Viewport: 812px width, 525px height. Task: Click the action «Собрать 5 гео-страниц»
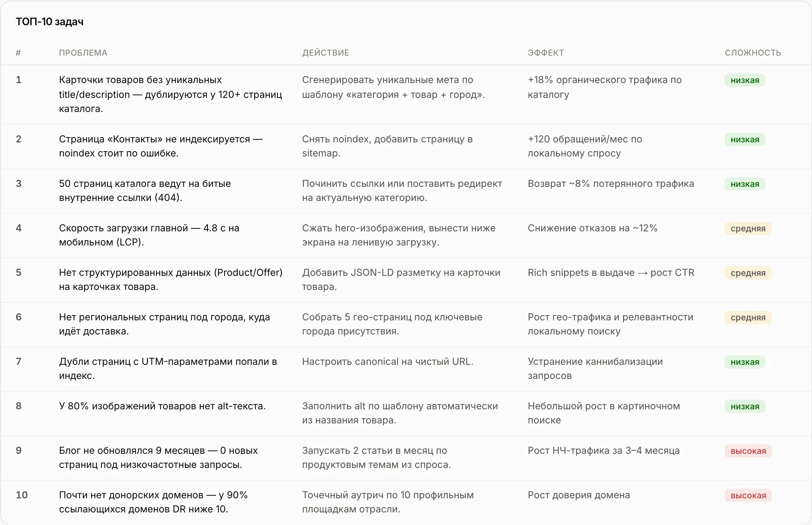(392, 324)
